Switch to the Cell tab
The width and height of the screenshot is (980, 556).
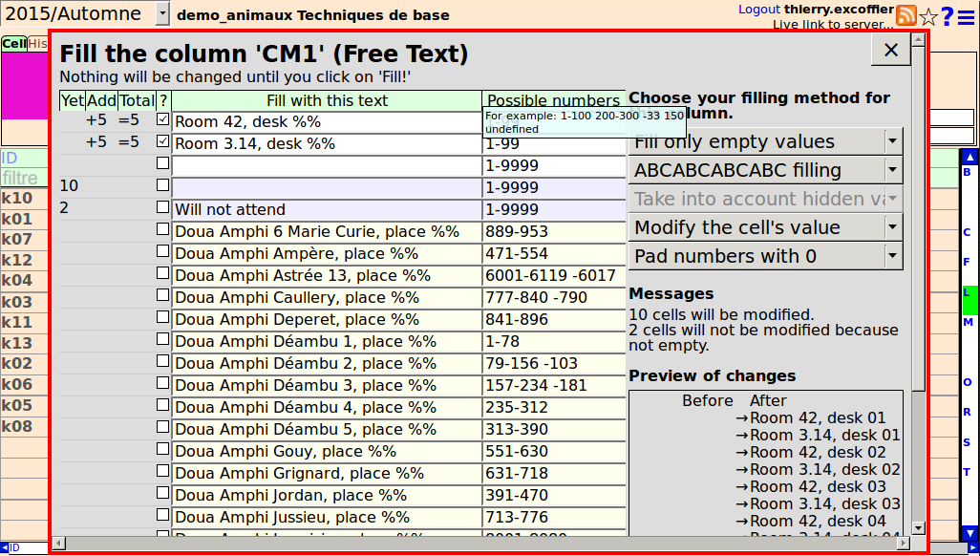point(13,43)
